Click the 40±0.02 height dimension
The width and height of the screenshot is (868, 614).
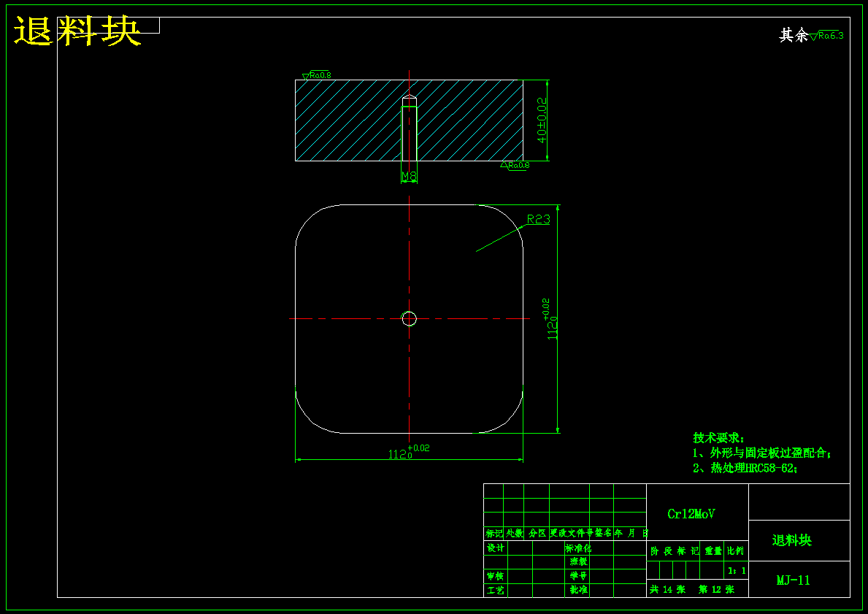542,120
